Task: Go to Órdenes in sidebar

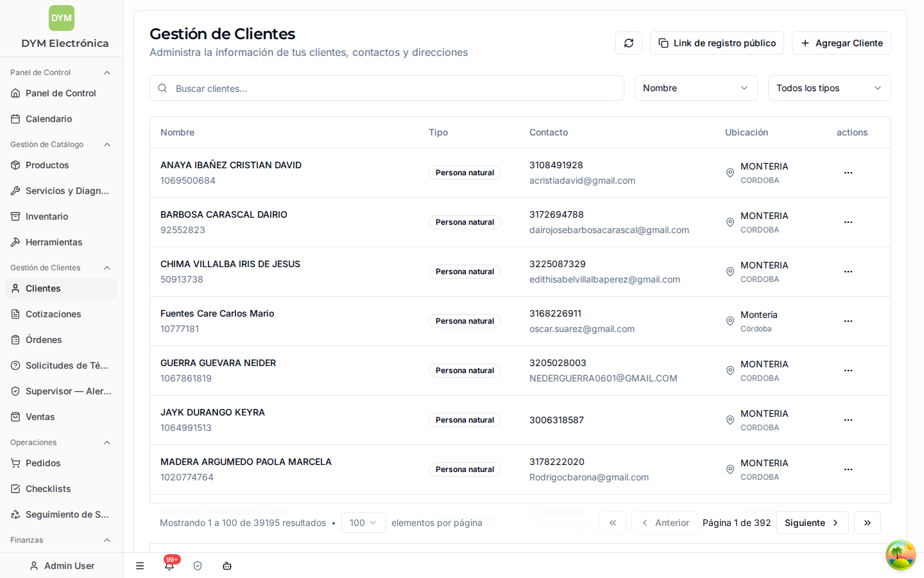Action: [61, 340]
